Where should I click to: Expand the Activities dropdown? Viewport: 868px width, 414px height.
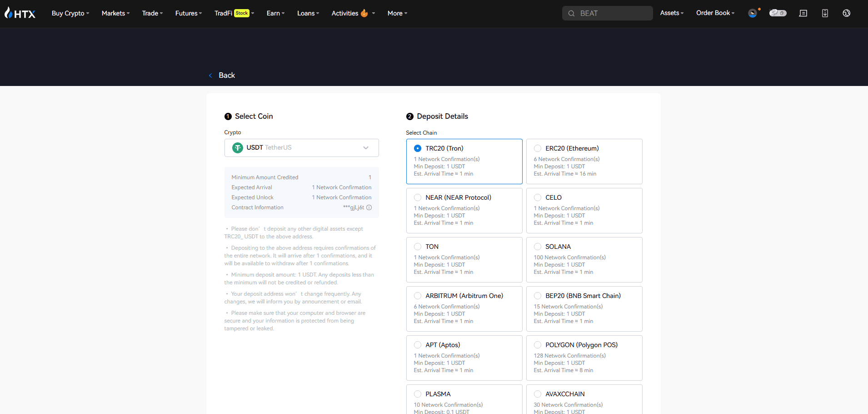click(x=353, y=13)
